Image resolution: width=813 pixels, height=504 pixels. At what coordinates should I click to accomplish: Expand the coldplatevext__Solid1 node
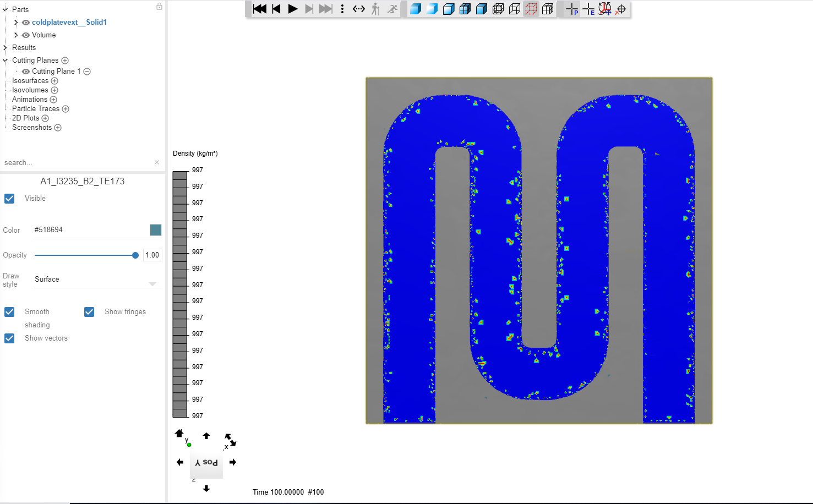[16, 23]
